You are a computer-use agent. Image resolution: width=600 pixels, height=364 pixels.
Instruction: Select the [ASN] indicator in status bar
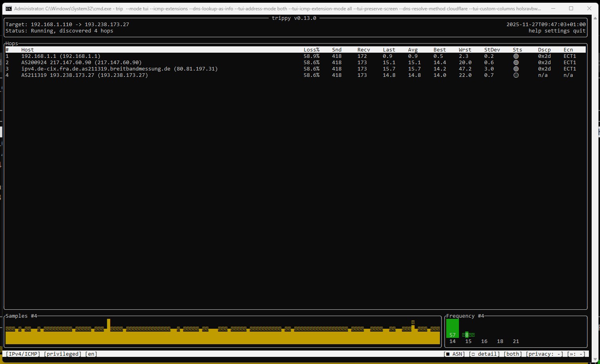pos(454,354)
